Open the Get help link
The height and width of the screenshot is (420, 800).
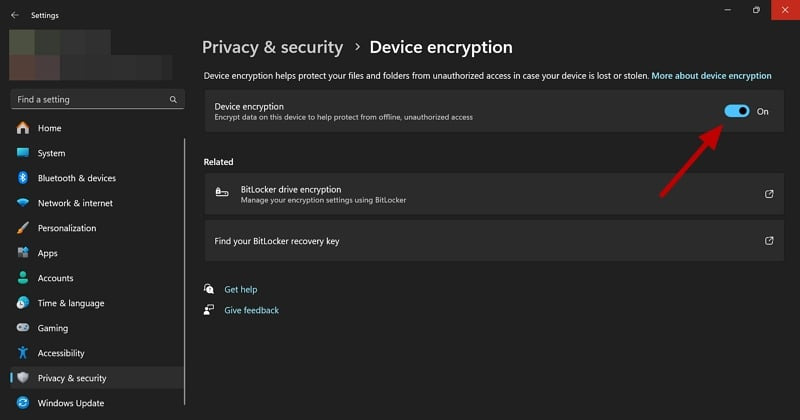(x=241, y=289)
